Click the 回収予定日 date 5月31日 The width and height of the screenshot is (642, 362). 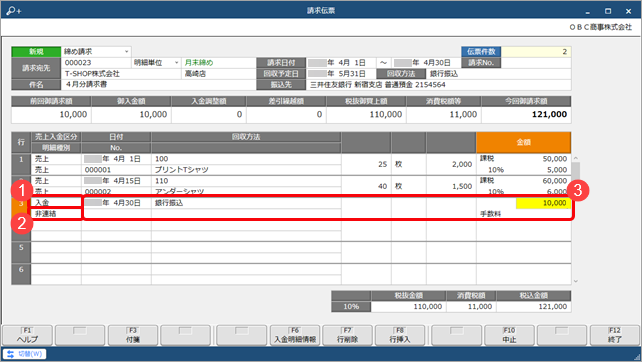[341, 74]
